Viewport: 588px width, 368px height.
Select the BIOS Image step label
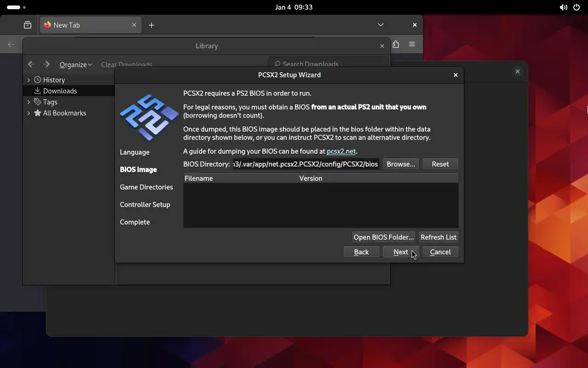(138, 169)
